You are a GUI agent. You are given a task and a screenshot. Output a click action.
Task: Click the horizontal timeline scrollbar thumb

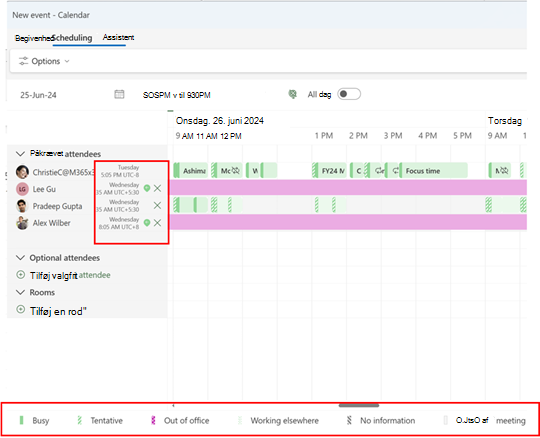[359, 406]
